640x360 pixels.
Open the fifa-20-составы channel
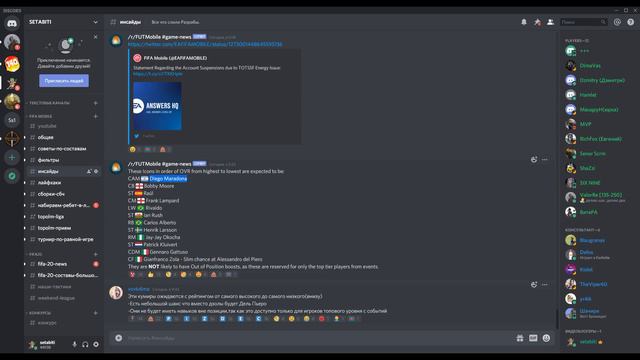tap(64, 276)
